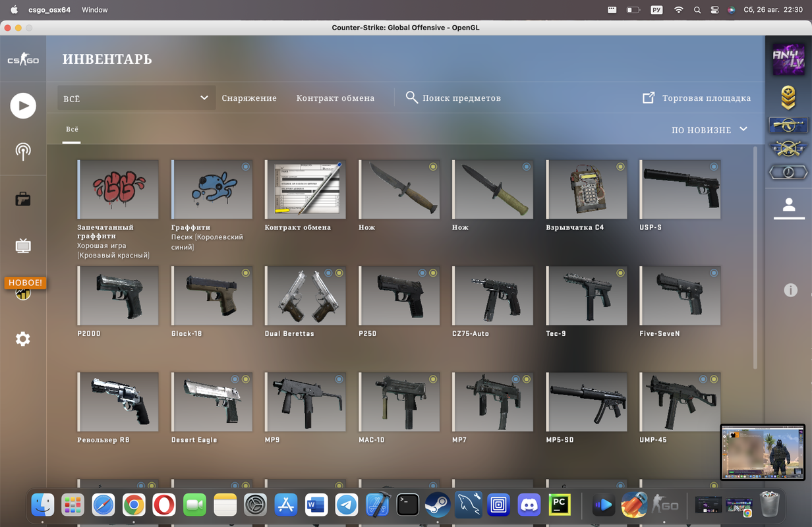The image size is (812, 527).
Task: Click the inventory vertical scrollbar
Action: click(x=755, y=258)
